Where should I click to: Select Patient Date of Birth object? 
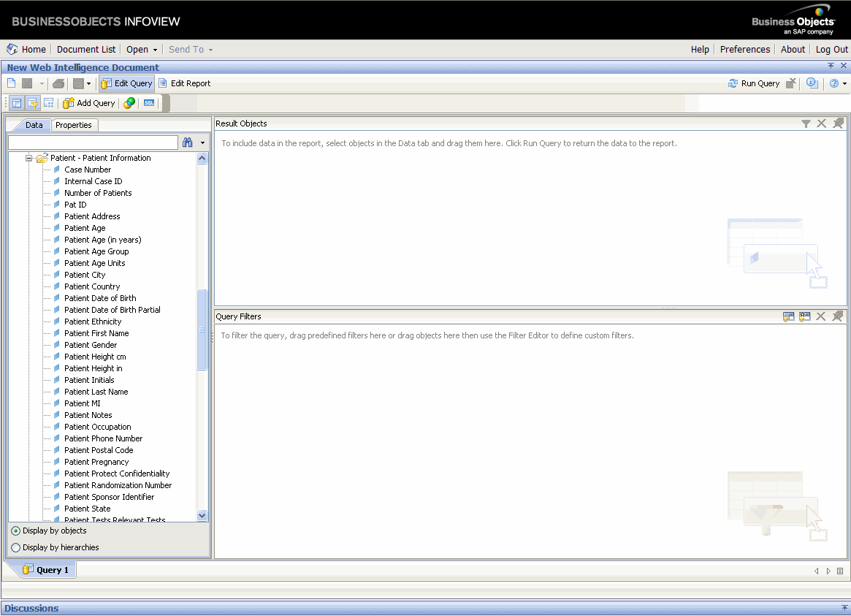[x=100, y=299]
